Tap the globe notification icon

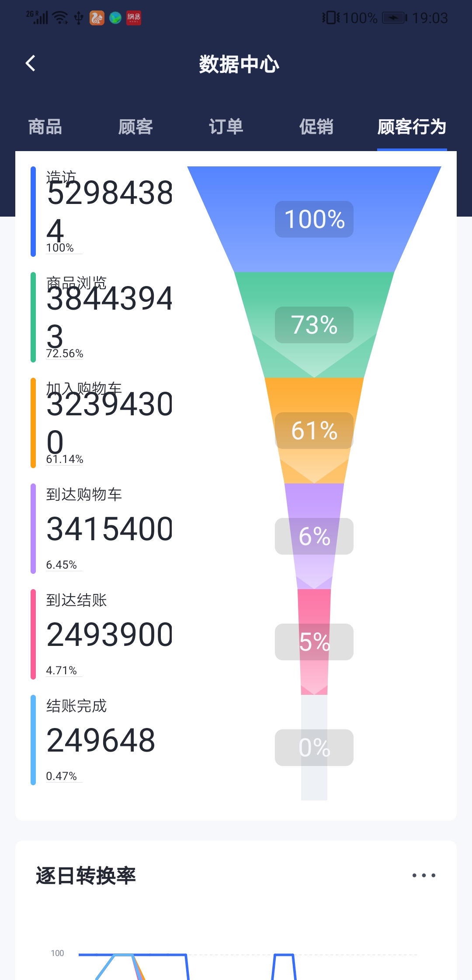tap(115, 18)
